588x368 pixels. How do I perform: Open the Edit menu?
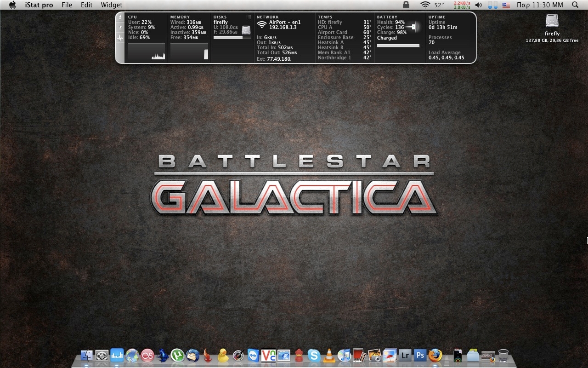click(86, 5)
